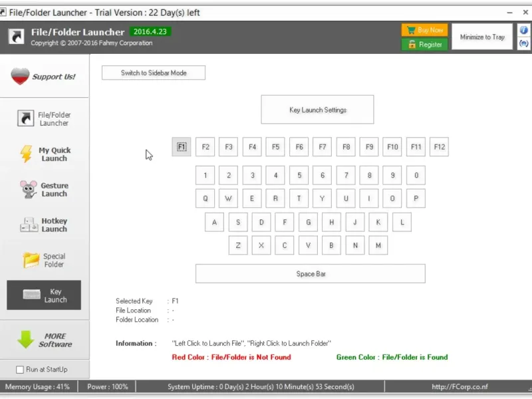This screenshot has height=399, width=532.
Task: Select the T key button
Action: (299, 198)
